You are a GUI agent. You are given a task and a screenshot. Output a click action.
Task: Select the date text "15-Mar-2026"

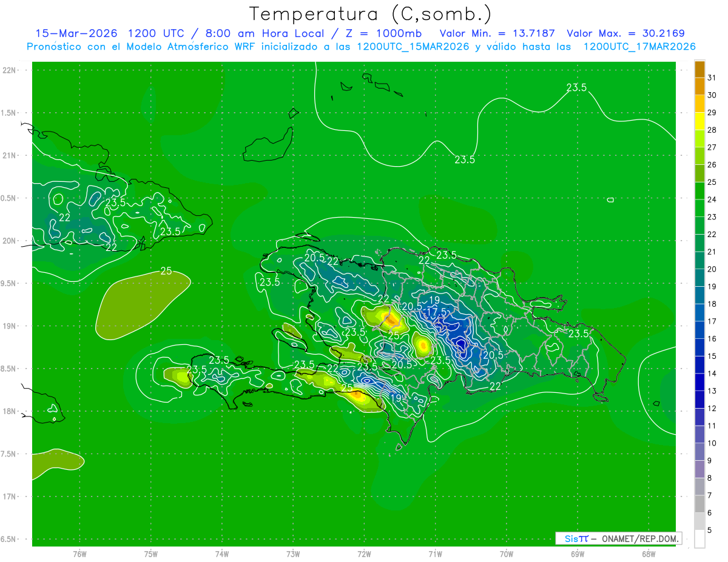pos(76,33)
